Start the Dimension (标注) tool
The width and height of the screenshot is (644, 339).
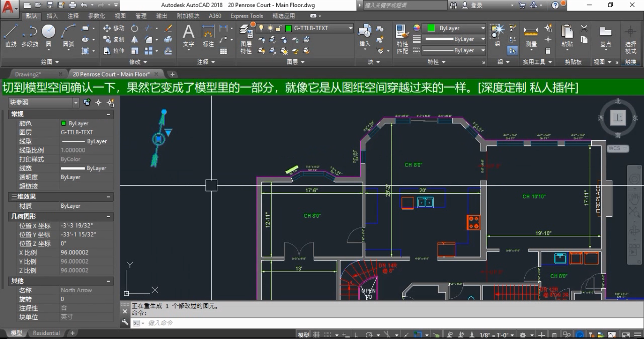[208, 36]
